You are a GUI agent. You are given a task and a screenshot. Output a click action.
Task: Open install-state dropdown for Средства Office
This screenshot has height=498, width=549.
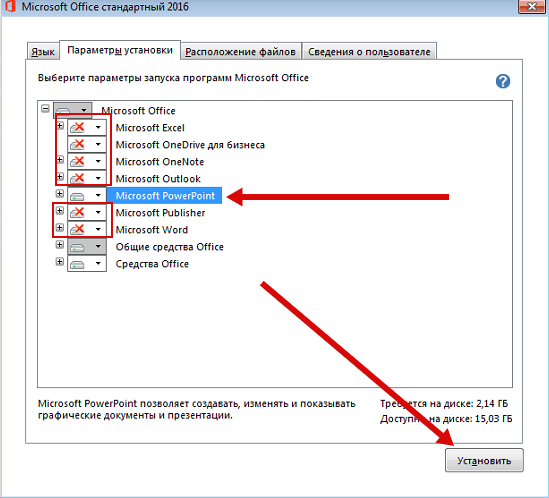coord(87,263)
